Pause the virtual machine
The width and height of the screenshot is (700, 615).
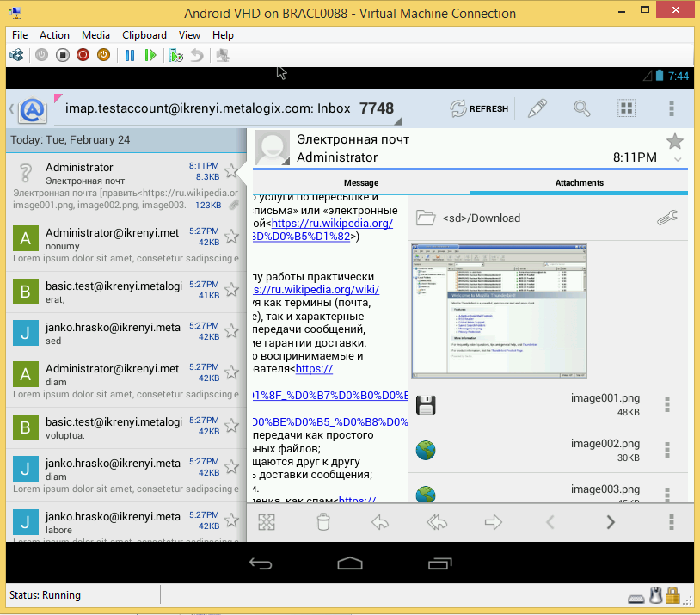[x=130, y=55]
